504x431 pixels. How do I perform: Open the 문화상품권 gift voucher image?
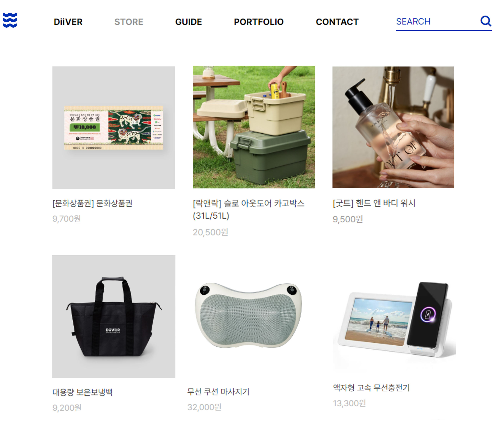point(114,128)
